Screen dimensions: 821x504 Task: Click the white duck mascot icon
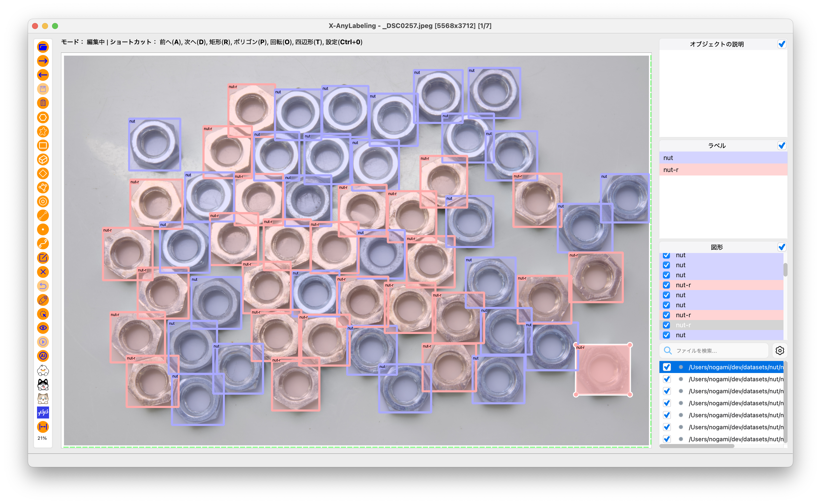[43, 370]
